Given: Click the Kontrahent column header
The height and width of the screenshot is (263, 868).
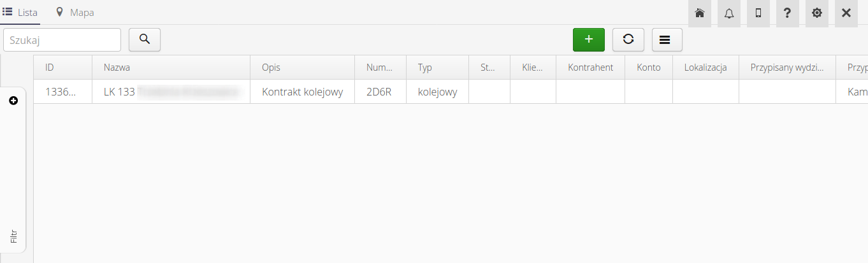Looking at the screenshot, I should pyautogui.click(x=590, y=68).
